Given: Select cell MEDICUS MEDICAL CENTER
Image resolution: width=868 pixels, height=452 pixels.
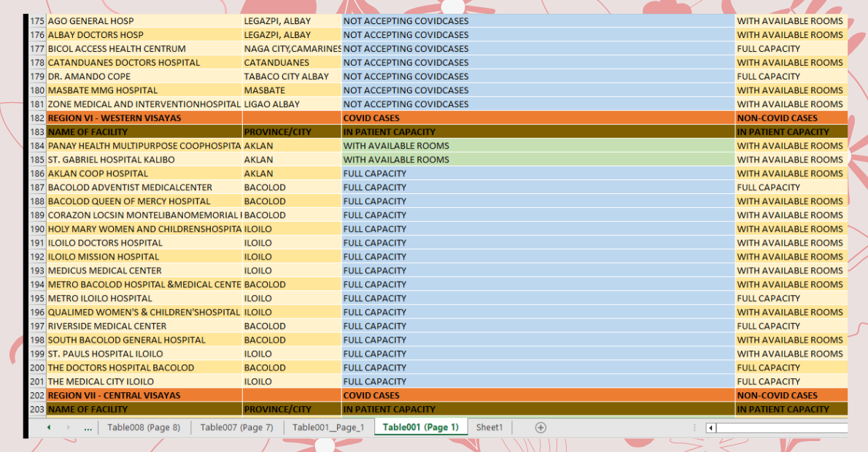Looking at the screenshot, I should pos(144,270).
